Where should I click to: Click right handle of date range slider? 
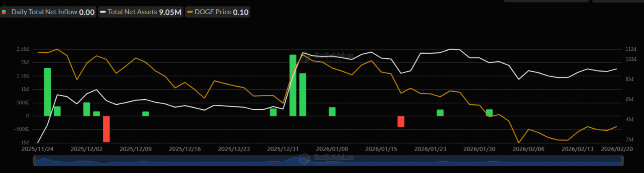[623, 160]
